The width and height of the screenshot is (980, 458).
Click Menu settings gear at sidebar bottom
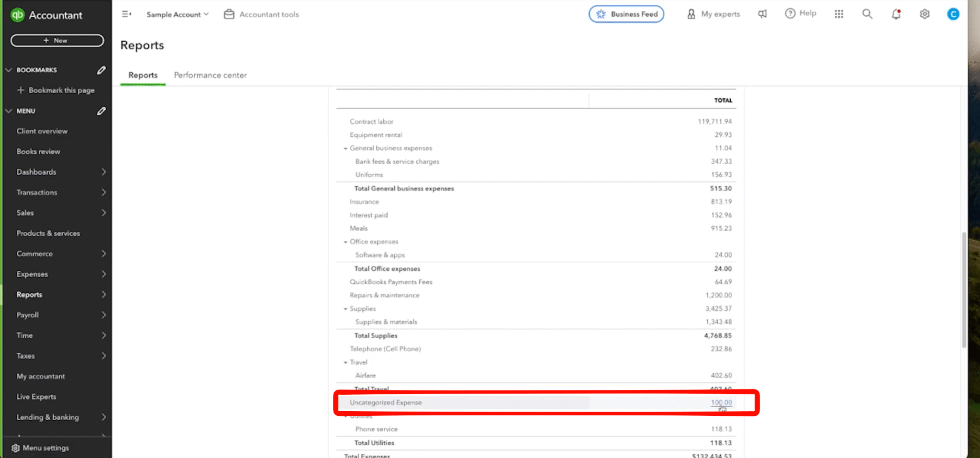tap(15, 448)
